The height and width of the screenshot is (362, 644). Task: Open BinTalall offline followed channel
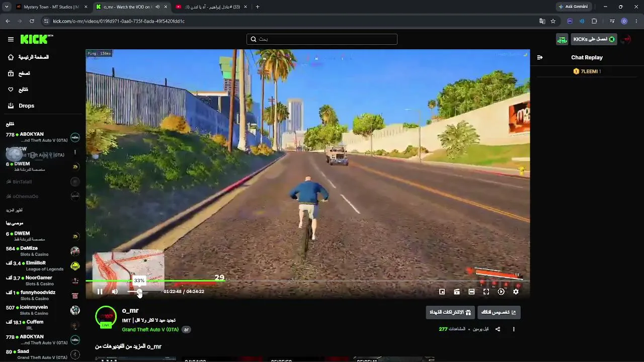point(43,182)
